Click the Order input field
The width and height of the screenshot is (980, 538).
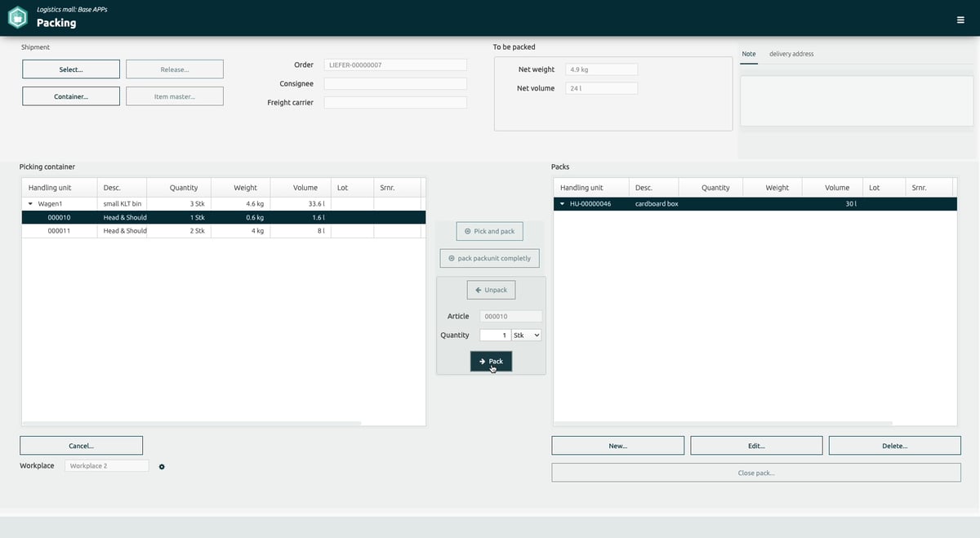[x=395, y=64]
